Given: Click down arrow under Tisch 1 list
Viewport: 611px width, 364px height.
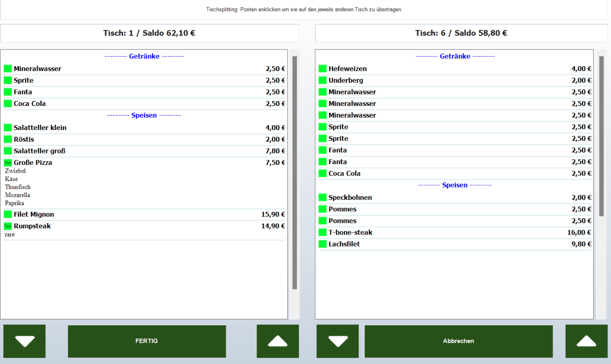Looking at the screenshot, I should click(x=24, y=341).
